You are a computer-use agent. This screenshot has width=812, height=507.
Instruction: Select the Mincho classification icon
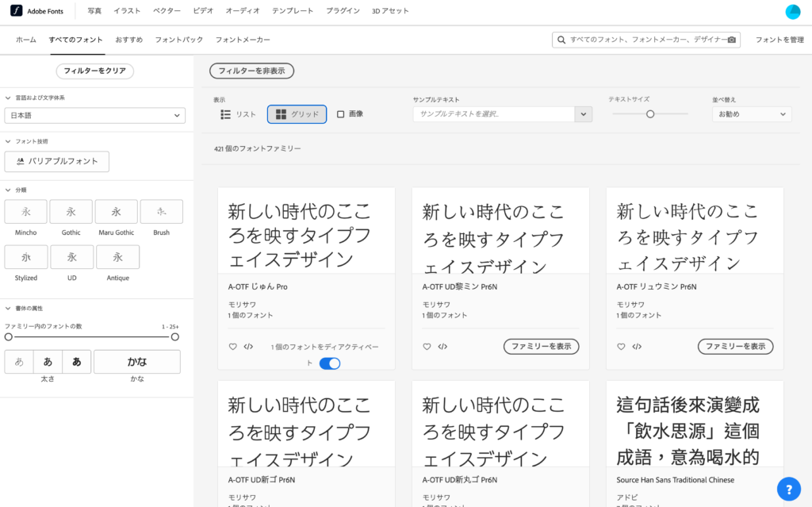coord(26,212)
